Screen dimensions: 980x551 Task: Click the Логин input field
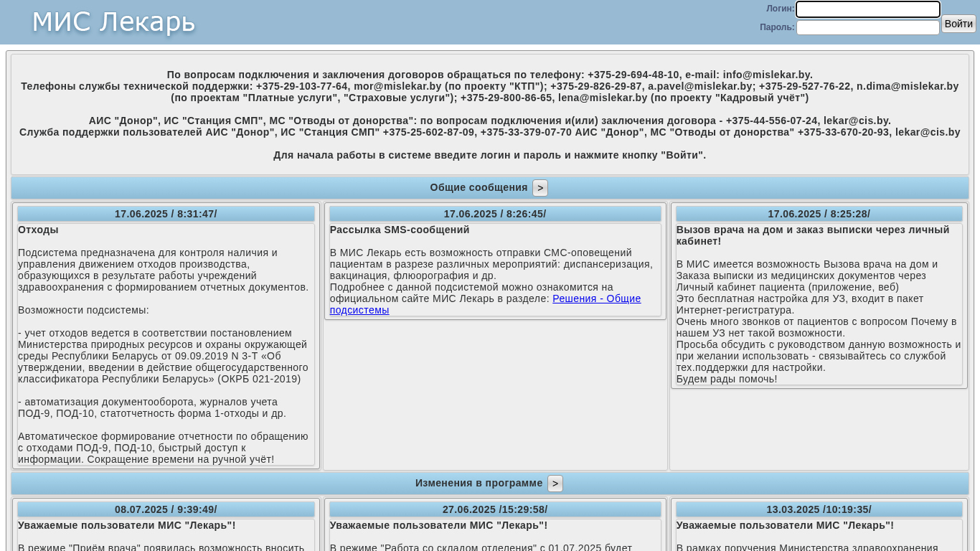tap(867, 9)
